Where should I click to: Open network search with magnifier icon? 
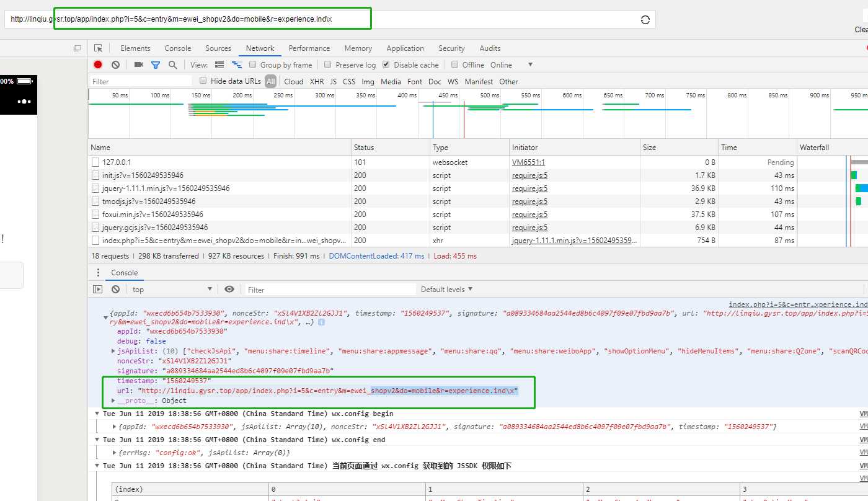click(x=172, y=64)
